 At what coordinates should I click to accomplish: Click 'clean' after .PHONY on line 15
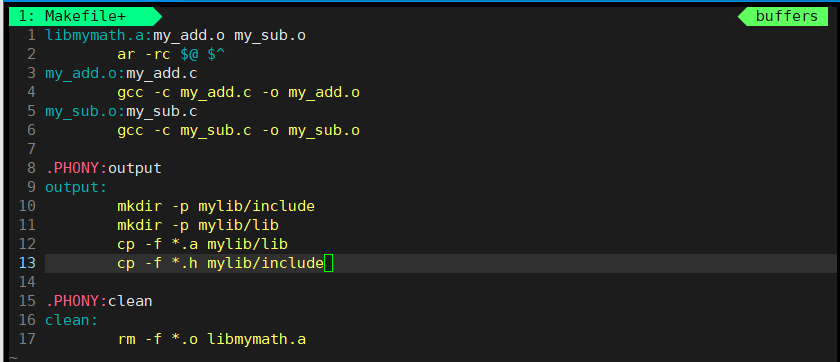point(130,301)
